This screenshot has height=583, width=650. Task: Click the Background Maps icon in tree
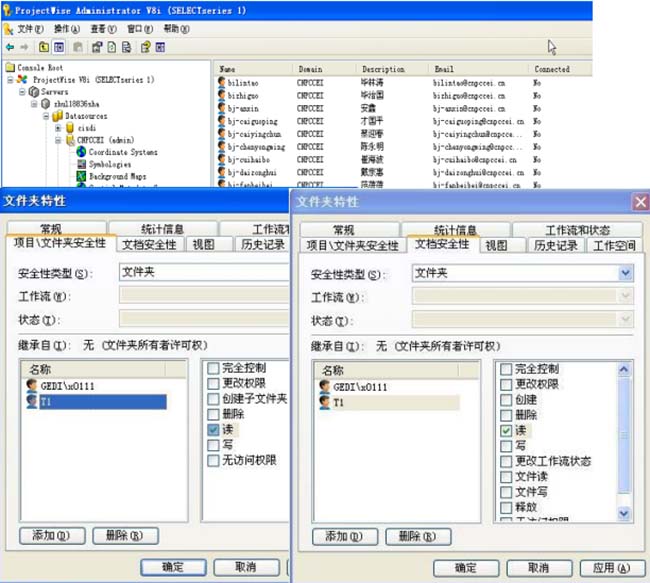[x=82, y=176]
